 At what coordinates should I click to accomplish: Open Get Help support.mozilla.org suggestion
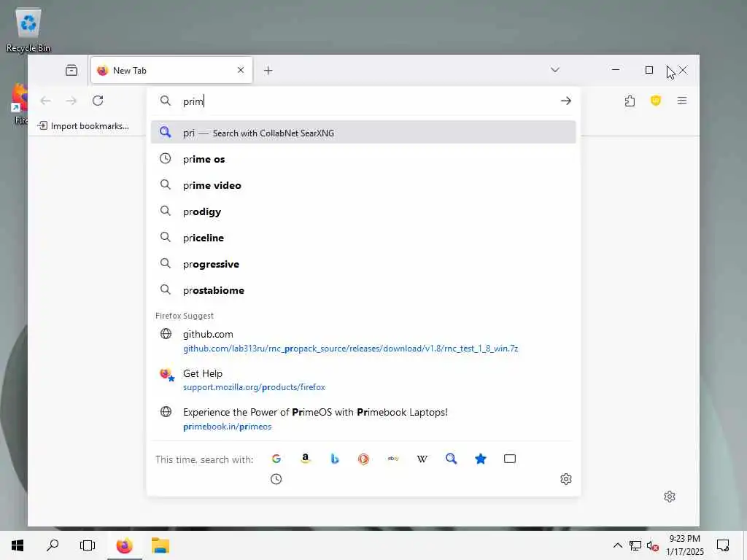[x=363, y=380]
